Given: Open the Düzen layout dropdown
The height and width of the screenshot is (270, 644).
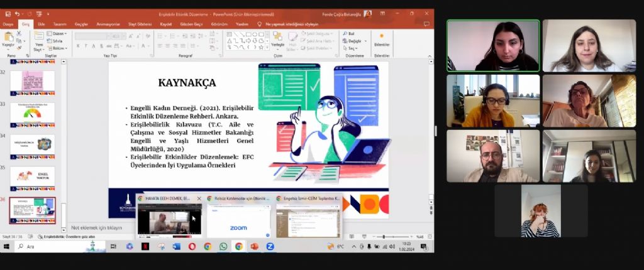Looking at the screenshot, I should click(x=58, y=33).
